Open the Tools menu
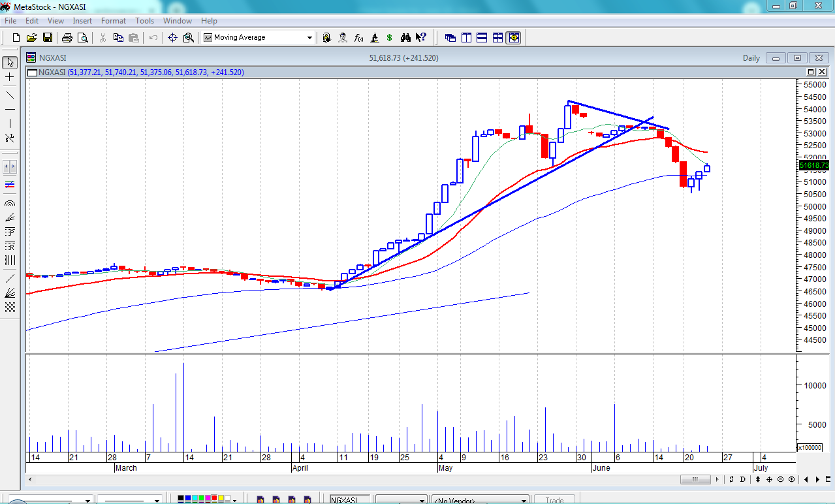Screen dimensions: 835x504 click(144, 21)
